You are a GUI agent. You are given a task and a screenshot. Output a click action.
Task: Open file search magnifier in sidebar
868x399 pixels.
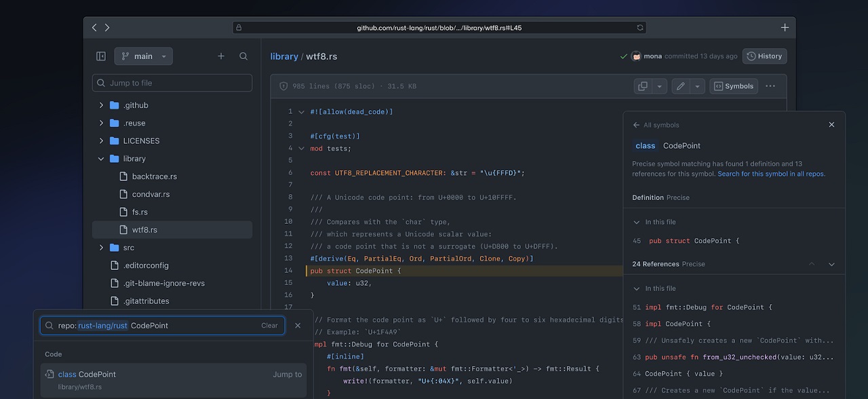coord(243,56)
